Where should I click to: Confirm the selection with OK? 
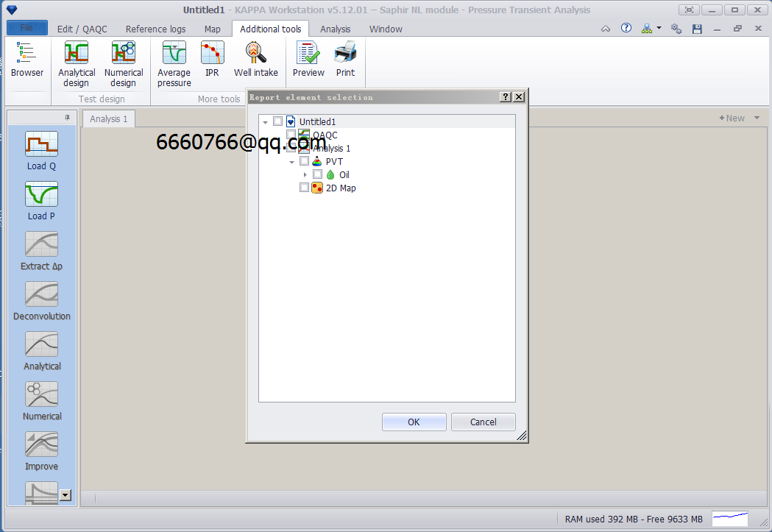coord(414,422)
